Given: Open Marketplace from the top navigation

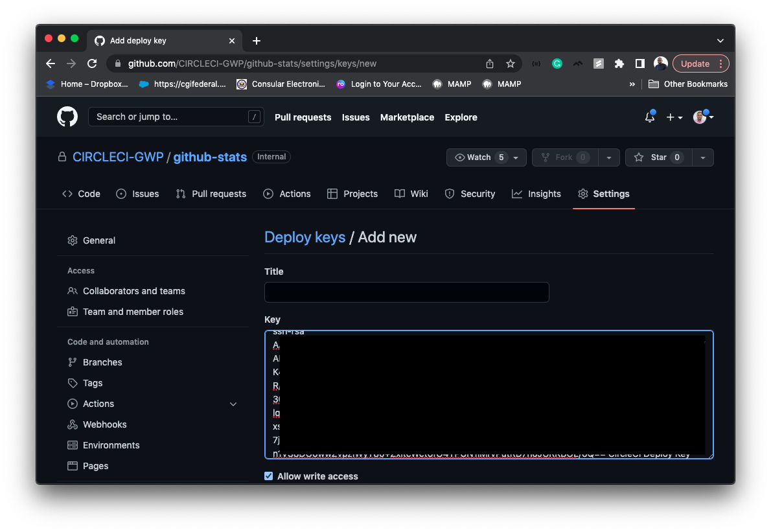Looking at the screenshot, I should pyautogui.click(x=407, y=117).
